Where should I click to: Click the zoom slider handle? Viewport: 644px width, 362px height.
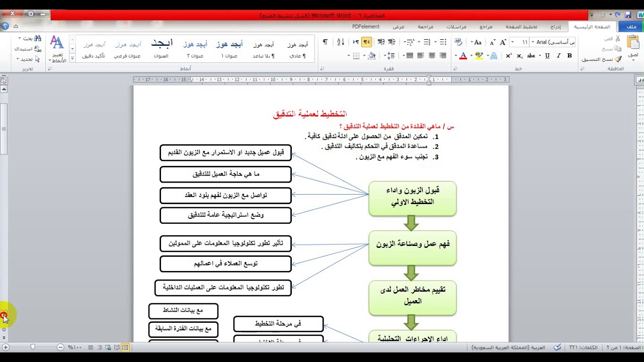coord(33,347)
